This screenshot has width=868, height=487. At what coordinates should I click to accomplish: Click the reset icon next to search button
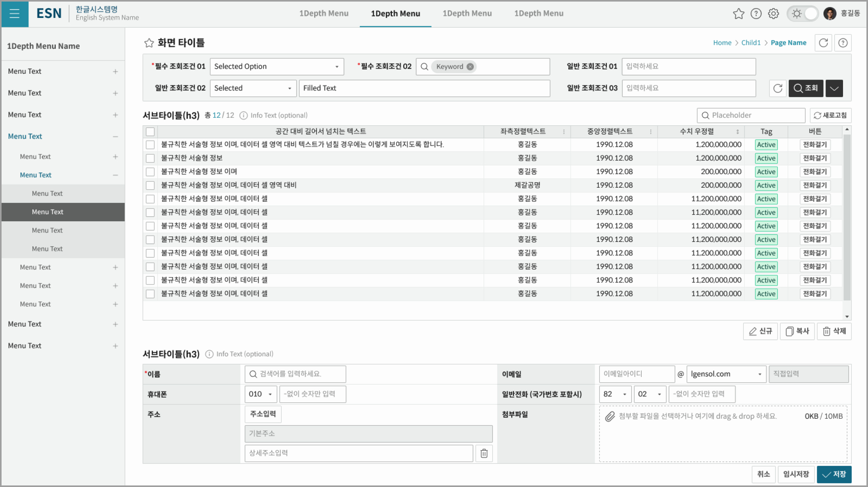(x=777, y=88)
